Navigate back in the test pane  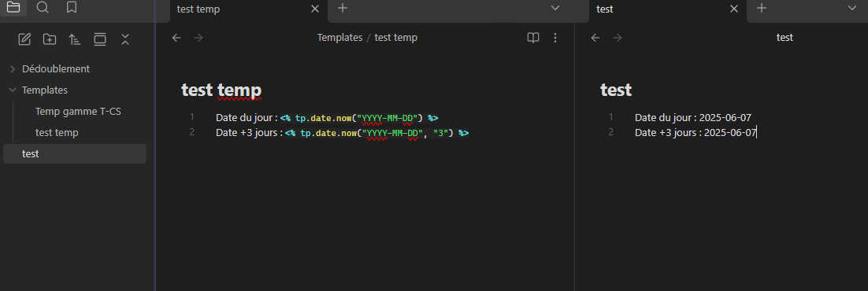(595, 38)
